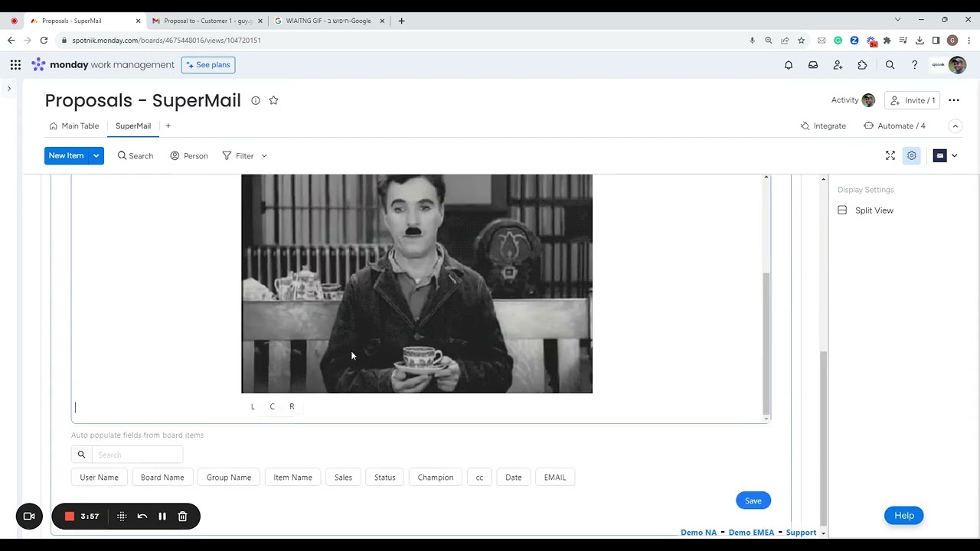Open the inbox icon in header
This screenshot has width=980, height=551.
813,65
